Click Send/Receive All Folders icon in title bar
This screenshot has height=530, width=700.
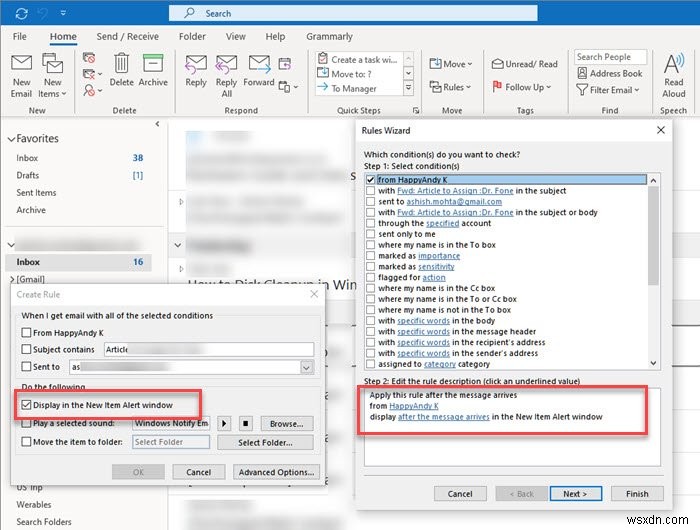pyautogui.click(x=21, y=14)
